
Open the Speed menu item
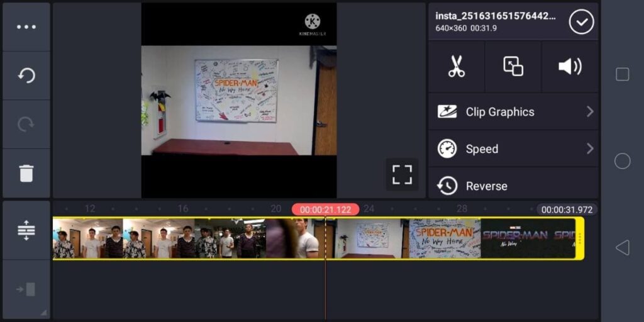[513, 148]
